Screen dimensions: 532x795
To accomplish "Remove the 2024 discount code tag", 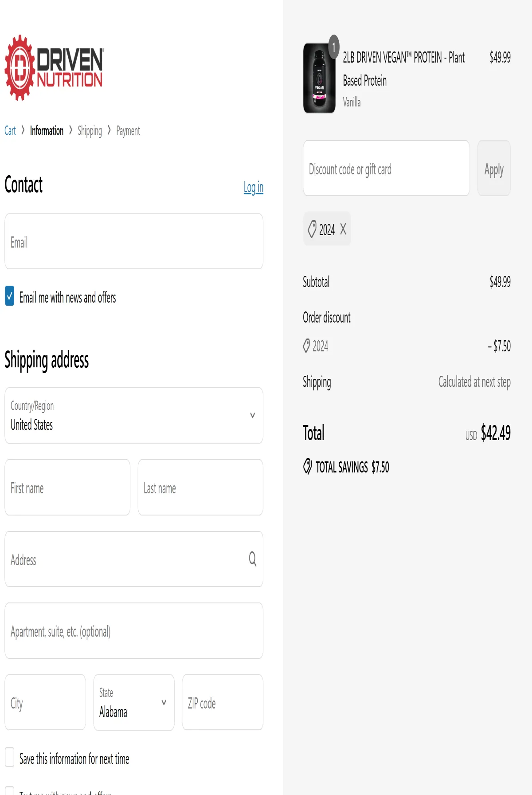I will click(x=343, y=229).
